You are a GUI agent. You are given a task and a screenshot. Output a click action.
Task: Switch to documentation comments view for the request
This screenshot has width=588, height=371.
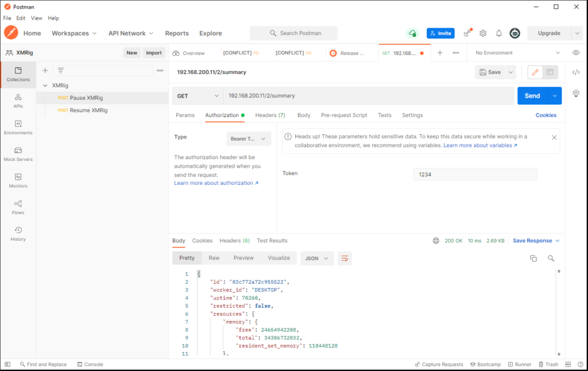pos(549,72)
